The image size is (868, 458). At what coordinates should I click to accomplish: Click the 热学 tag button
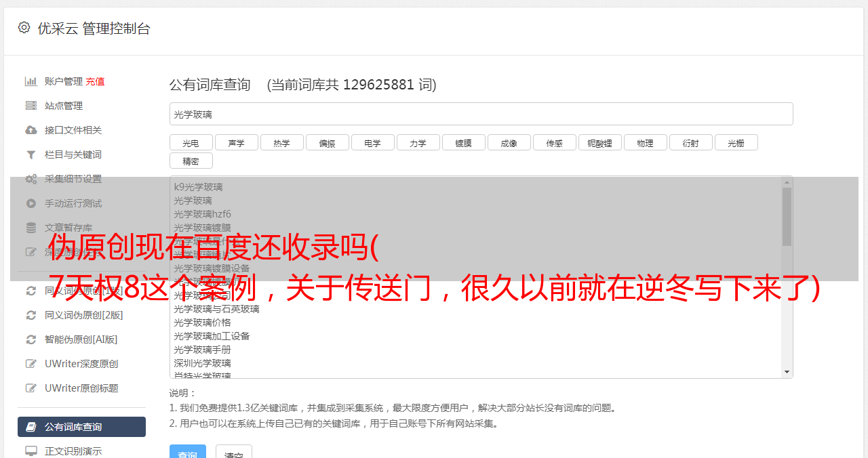click(x=281, y=142)
